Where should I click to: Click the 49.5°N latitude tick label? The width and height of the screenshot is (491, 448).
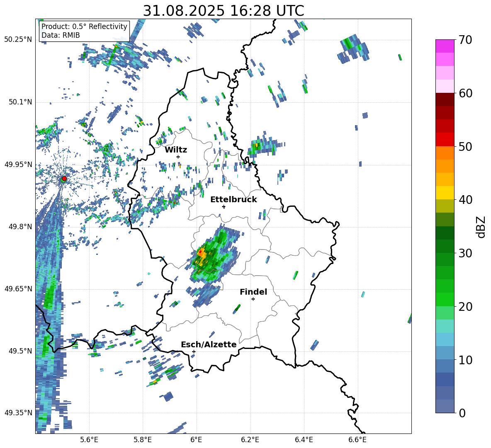coord(20,351)
